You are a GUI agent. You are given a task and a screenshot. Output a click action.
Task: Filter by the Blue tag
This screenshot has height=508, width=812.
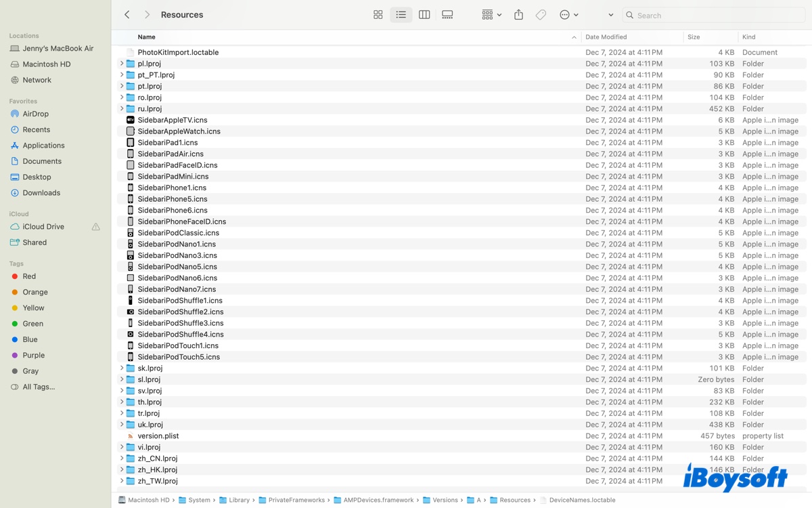(30, 339)
